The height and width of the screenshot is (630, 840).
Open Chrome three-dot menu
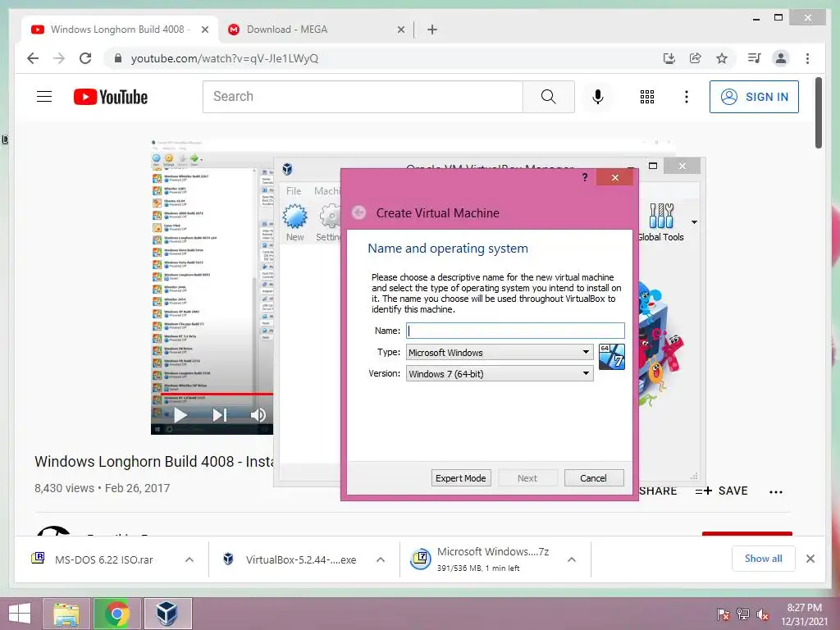807,58
